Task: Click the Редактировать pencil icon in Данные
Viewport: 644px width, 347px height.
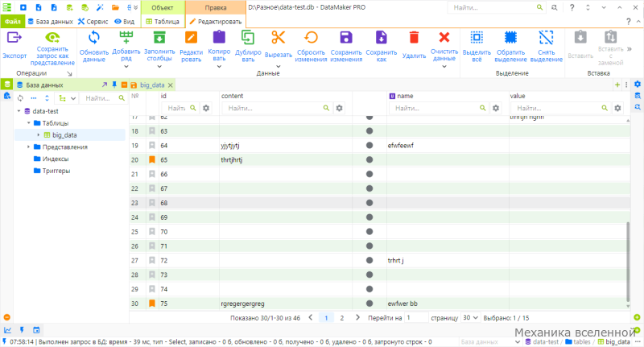Action: 191,38
